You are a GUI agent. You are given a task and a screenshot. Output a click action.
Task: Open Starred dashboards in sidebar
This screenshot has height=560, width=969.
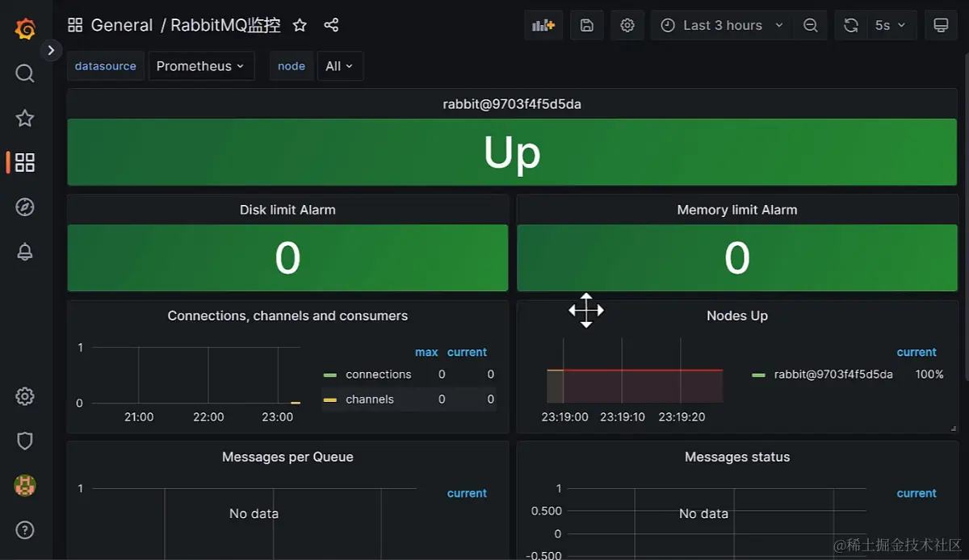coord(25,118)
